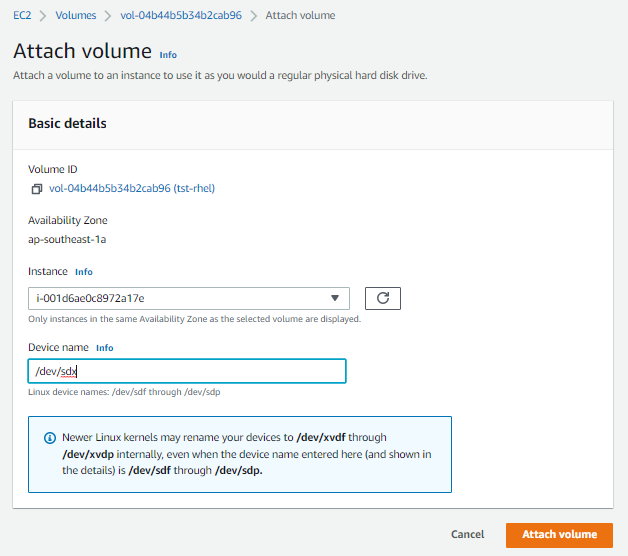
Task: Open vol-04b44b5b34b2cab96 breadcrumb link
Action: tap(181, 15)
